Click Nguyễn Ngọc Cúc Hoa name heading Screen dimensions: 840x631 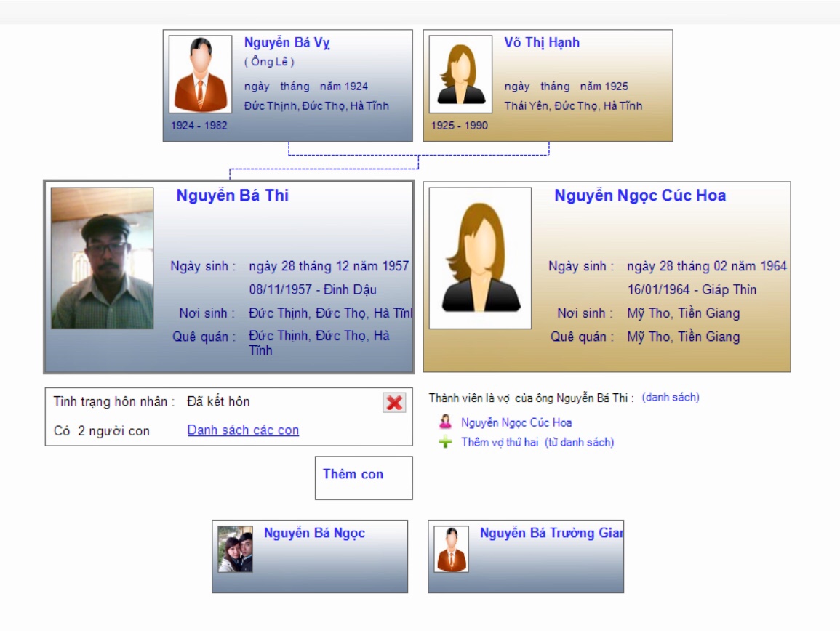click(x=640, y=196)
